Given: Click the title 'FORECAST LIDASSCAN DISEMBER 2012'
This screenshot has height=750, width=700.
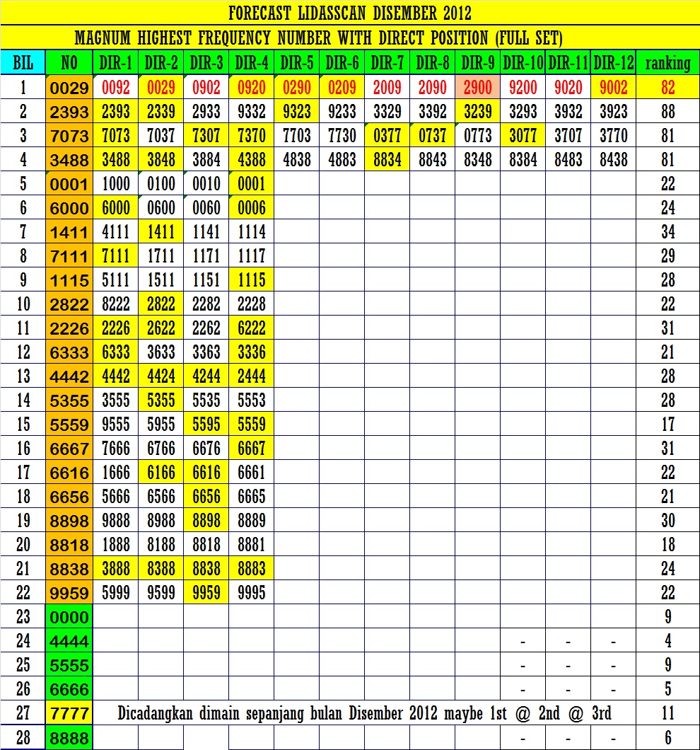Looking at the screenshot, I should click(x=350, y=13).
